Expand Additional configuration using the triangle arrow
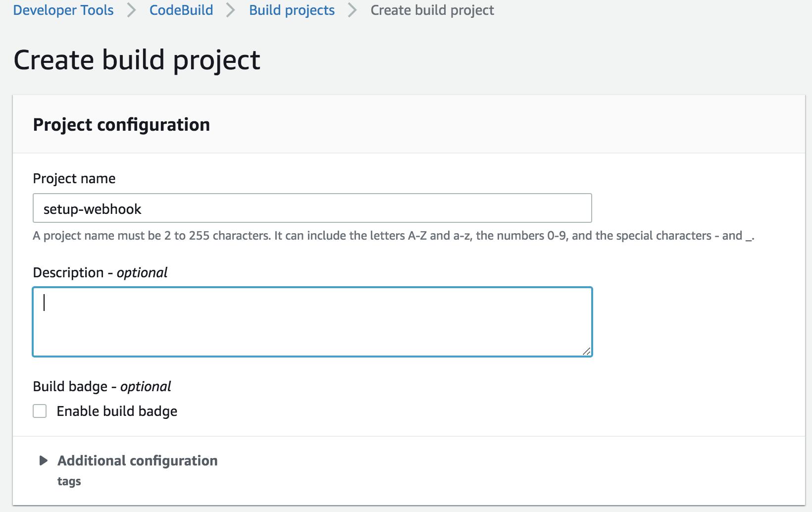 pos(44,461)
